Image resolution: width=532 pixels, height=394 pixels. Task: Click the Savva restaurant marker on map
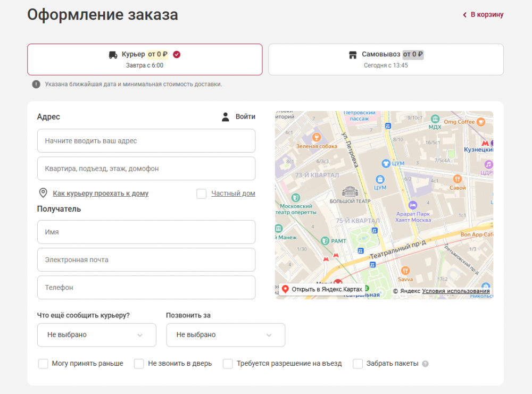pos(405,271)
